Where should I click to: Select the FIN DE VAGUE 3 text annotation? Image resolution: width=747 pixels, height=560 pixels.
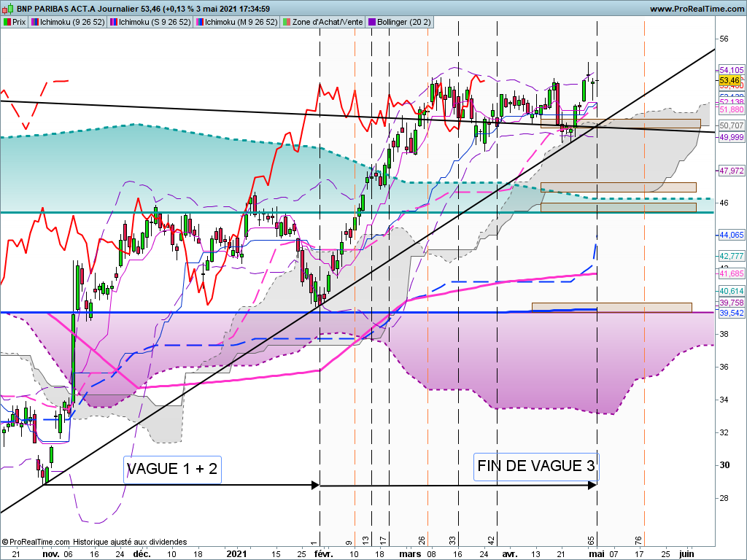pyautogui.click(x=536, y=464)
